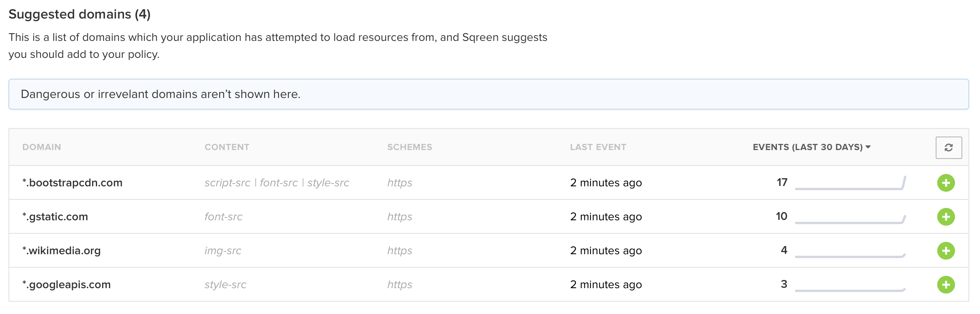Click the Schemes column header

coord(409,147)
